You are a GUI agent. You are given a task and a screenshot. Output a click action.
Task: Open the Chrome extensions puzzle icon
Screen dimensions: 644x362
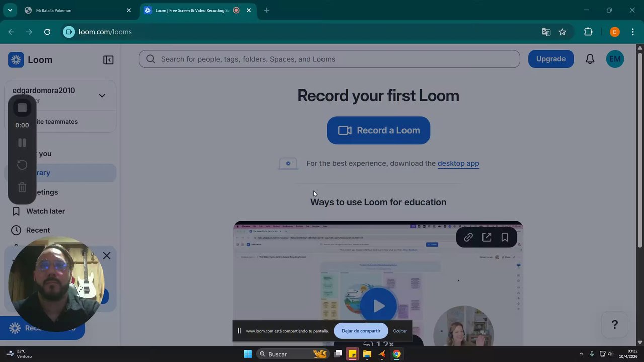[588, 32]
